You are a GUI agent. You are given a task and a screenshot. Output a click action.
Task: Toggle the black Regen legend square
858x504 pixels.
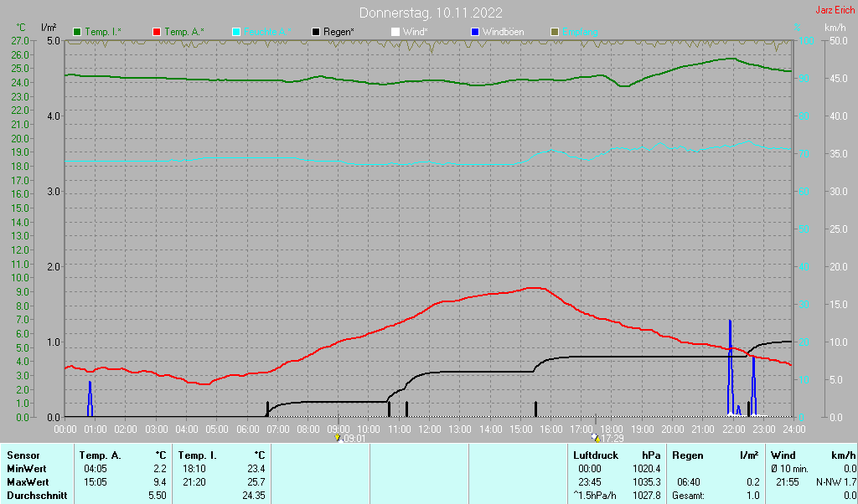(x=316, y=32)
